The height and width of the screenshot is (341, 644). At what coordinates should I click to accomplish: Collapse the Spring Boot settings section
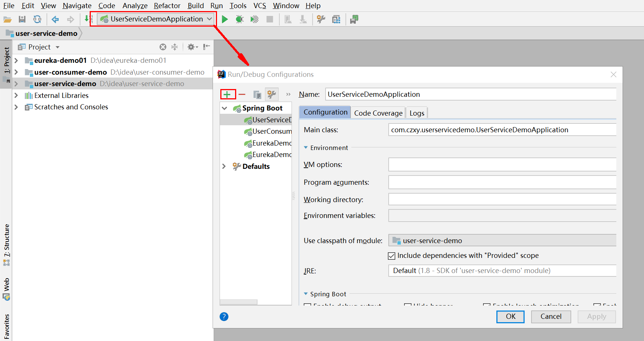click(306, 294)
